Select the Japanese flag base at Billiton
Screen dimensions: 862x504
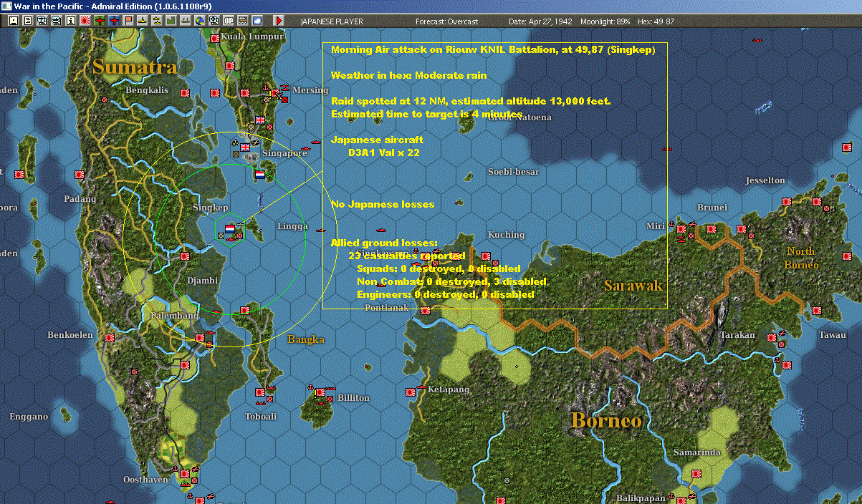click(320, 392)
